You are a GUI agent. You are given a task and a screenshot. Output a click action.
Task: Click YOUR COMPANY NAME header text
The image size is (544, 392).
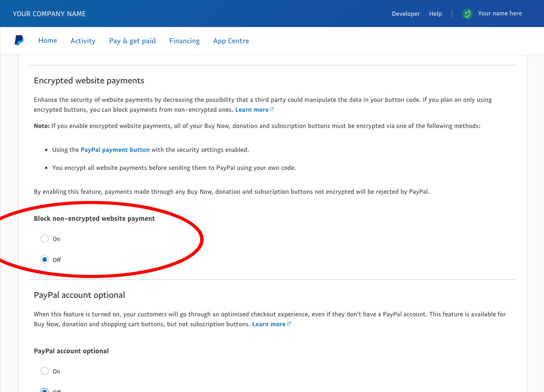pos(49,14)
